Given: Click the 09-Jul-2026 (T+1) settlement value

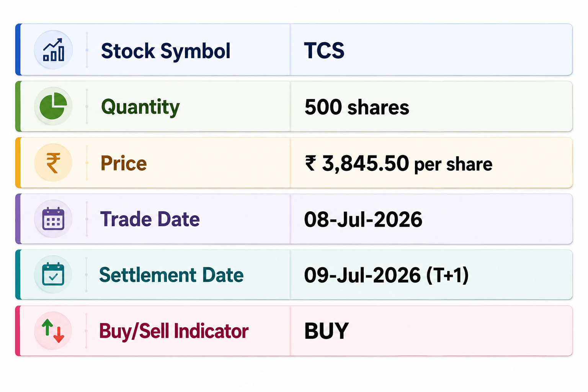Looking at the screenshot, I should click(386, 275).
